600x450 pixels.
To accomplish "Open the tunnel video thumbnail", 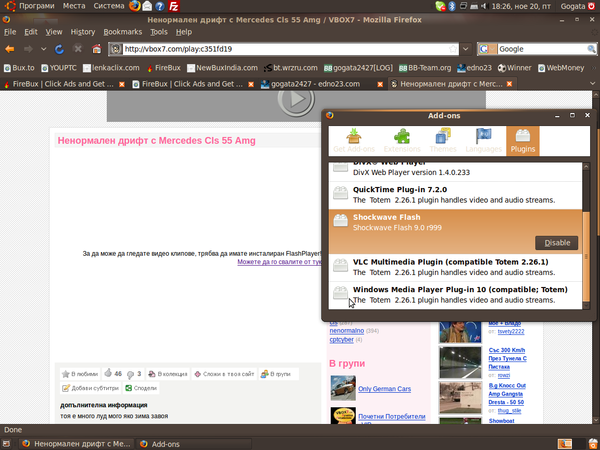I will tap(460, 362).
